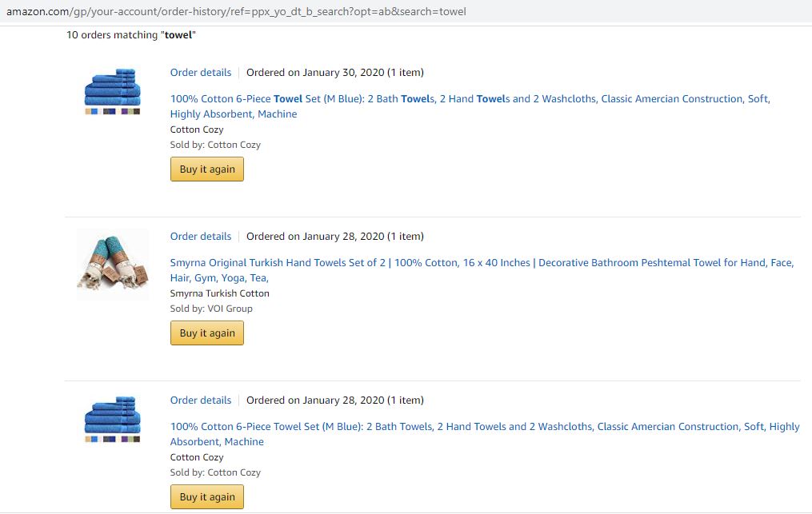Click 'Cotton Cozy' brand under first order

(197, 129)
